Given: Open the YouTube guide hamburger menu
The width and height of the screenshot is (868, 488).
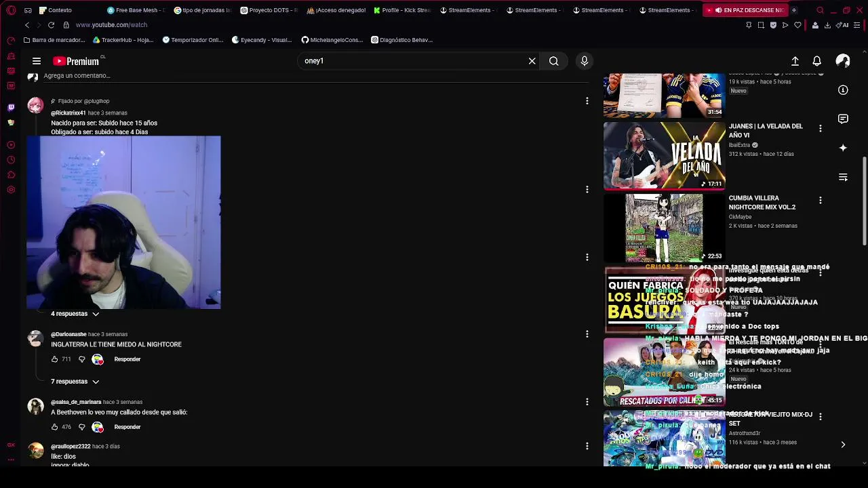Looking at the screenshot, I should 37,61.
